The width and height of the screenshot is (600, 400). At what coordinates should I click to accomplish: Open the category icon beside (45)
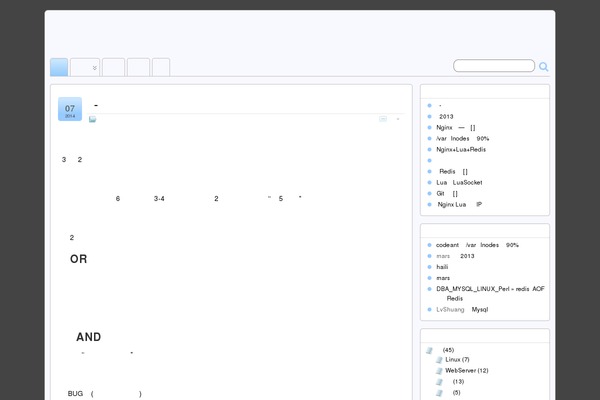(429, 350)
